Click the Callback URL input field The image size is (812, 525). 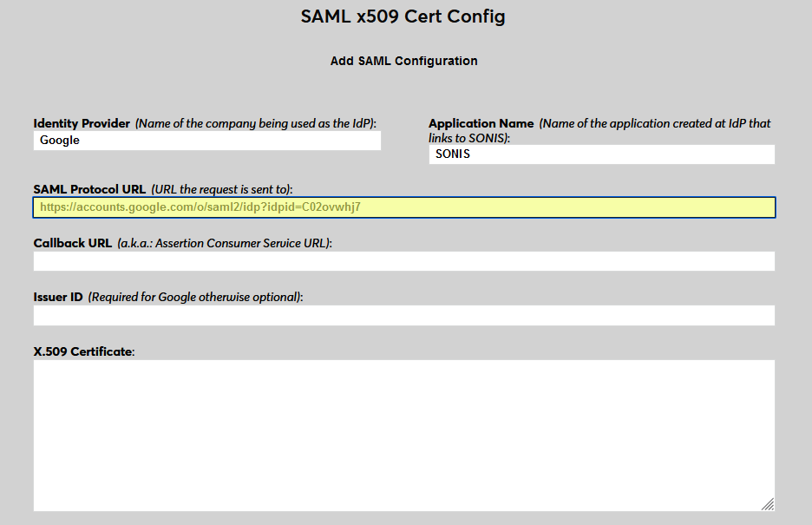(x=403, y=260)
